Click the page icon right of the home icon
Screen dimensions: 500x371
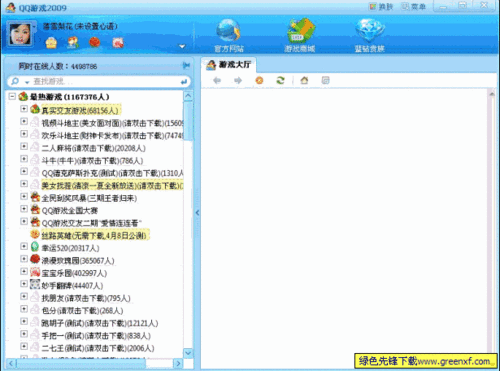tap(325, 80)
